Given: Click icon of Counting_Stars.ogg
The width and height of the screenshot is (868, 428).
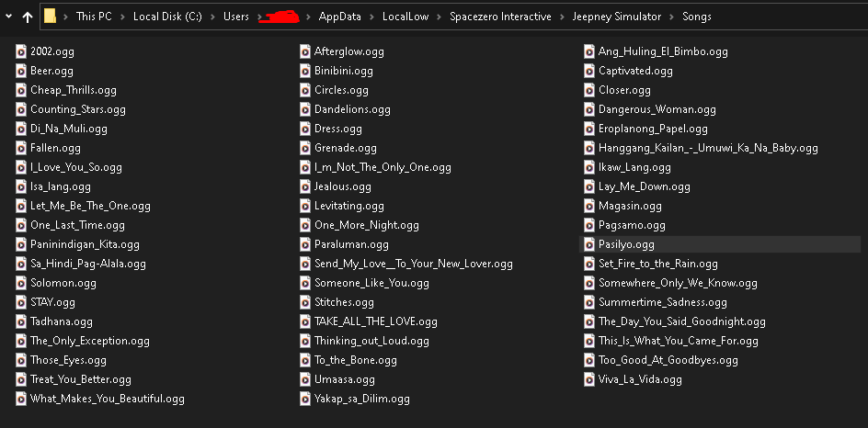Looking at the screenshot, I should tap(21, 109).
